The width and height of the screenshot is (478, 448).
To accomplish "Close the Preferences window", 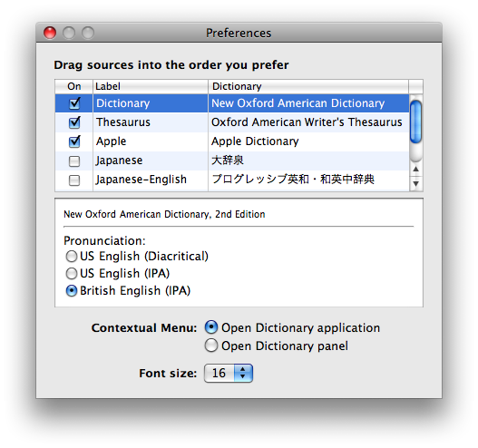I will (50, 33).
